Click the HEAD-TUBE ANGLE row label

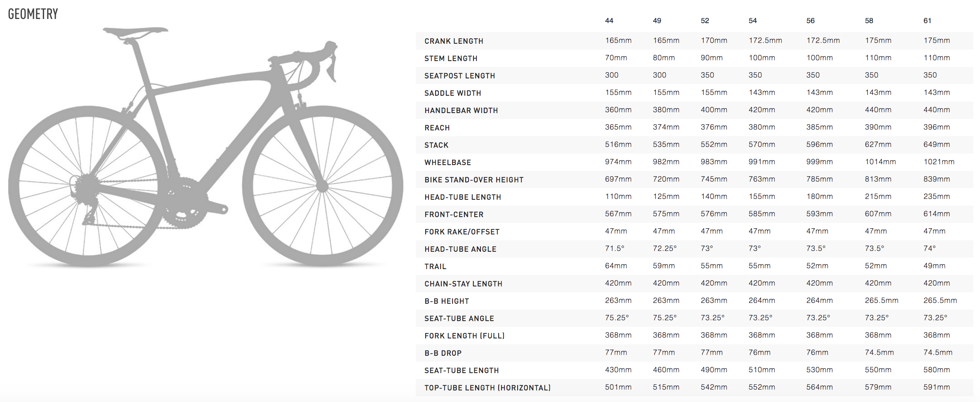(460, 249)
